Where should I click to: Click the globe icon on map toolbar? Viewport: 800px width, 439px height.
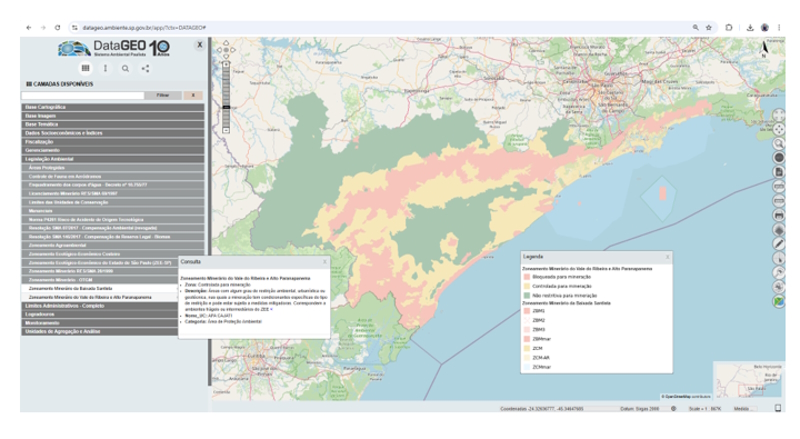(779, 157)
